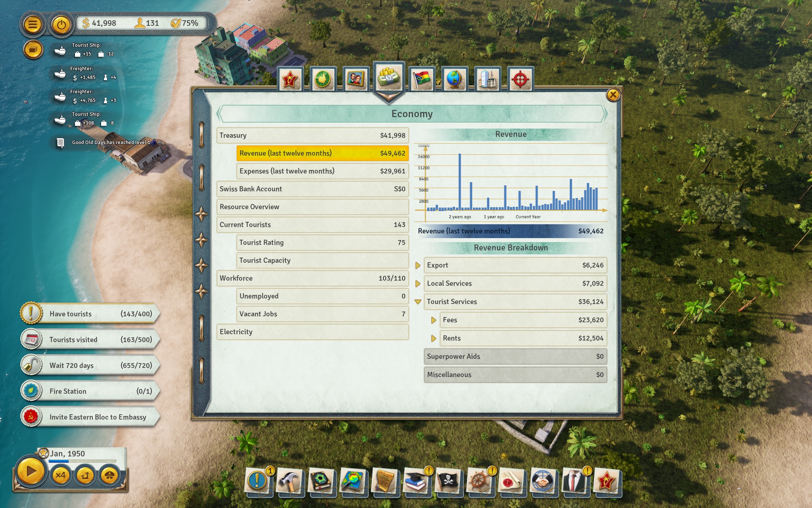Expand the Fees sub-category arrow
This screenshot has height=508, width=812.
coord(433,320)
